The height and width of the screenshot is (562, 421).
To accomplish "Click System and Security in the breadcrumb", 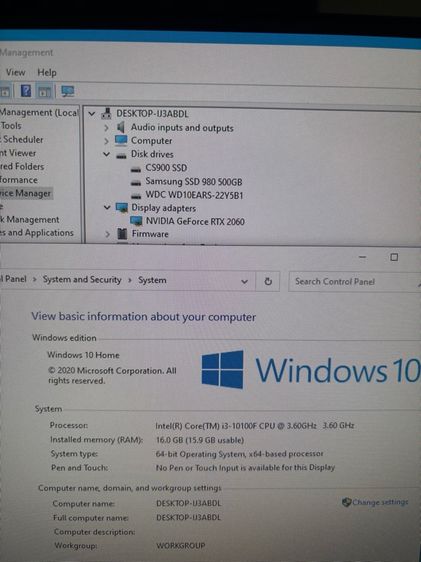I will [x=82, y=280].
